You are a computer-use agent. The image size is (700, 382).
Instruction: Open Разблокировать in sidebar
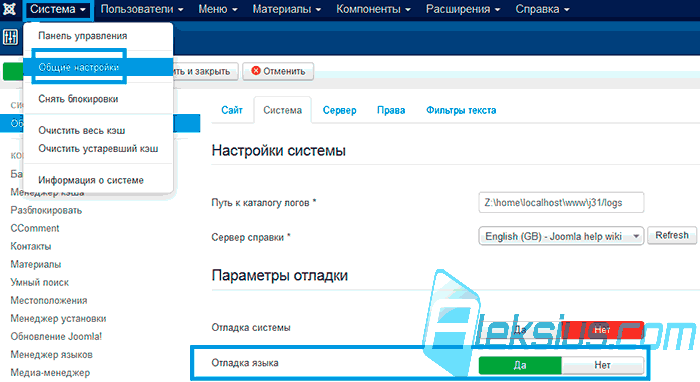click(x=46, y=210)
